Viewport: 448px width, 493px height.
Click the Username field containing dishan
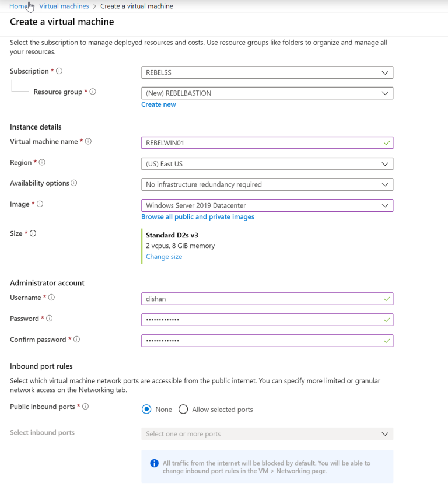pos(267,299)
